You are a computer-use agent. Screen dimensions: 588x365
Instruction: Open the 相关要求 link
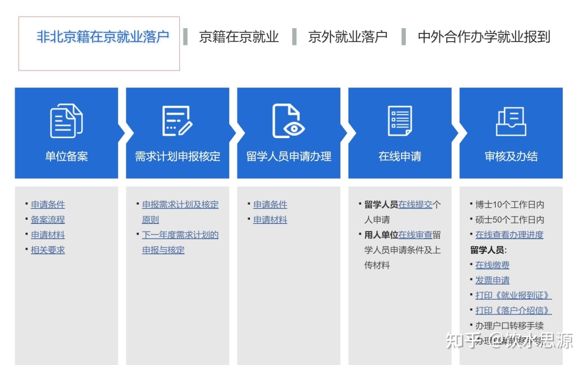point(48,250)
